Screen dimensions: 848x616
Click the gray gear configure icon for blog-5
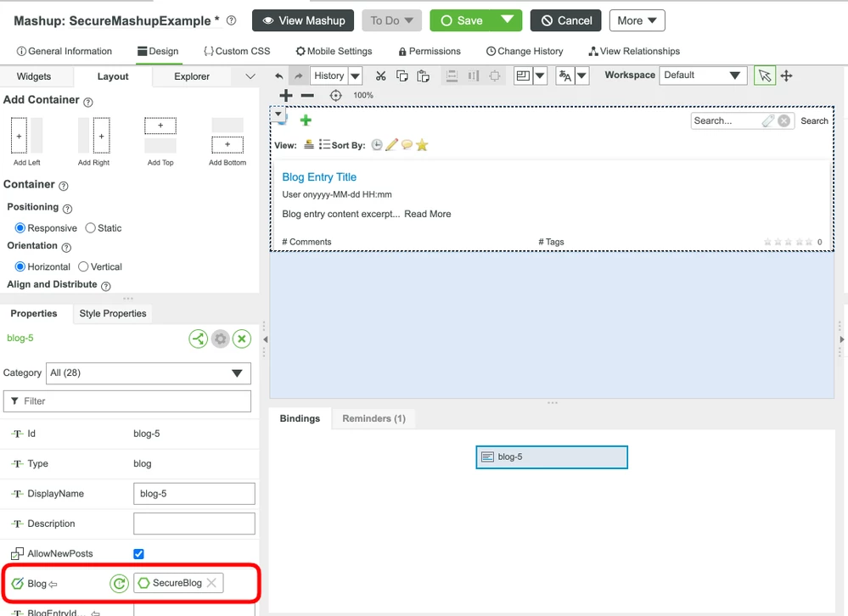[220, 339]
